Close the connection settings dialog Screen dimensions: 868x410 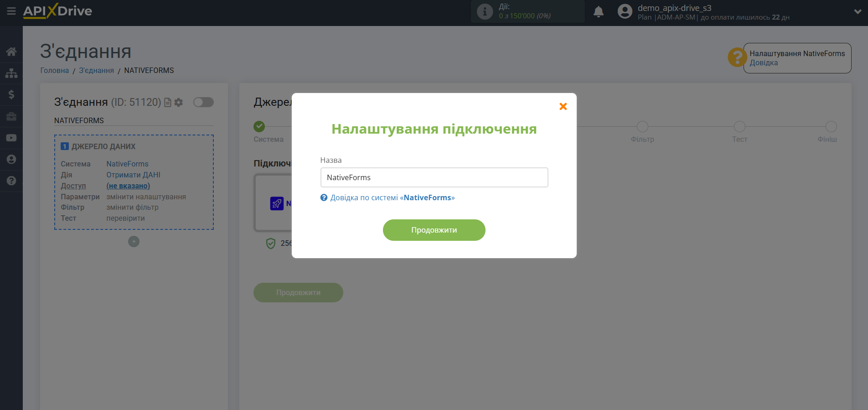(563, 106)
